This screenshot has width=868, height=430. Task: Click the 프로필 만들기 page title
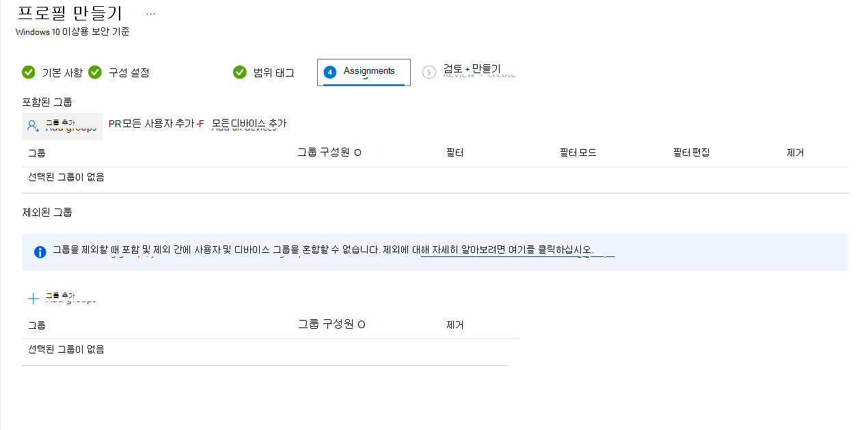69,13
